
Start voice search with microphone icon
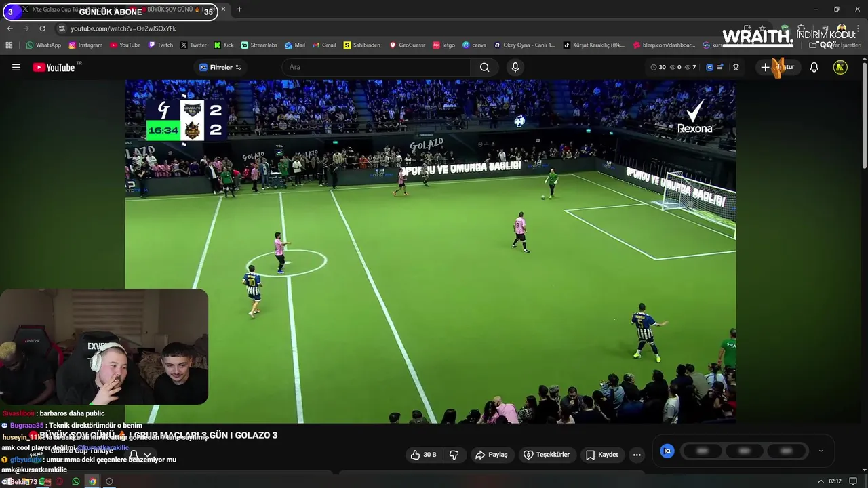point(515,67)
